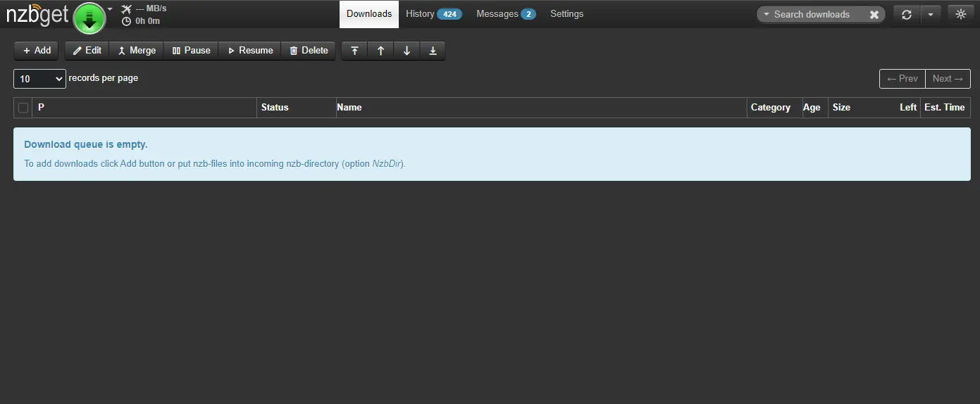Open the search options dropdown arrow

point(767,14)
